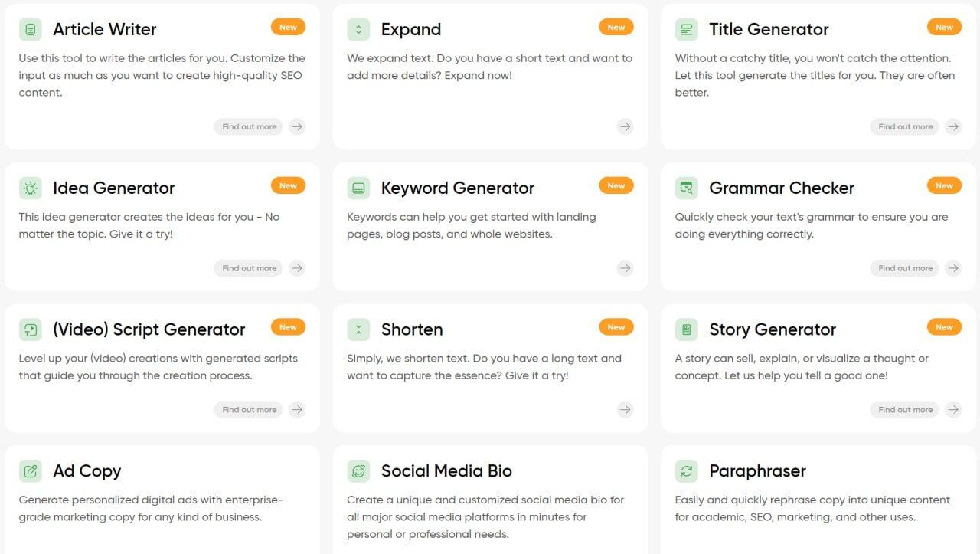Select the Social Media Bio heading
This screenshot has width=980, height=554.
click(446, 471)
